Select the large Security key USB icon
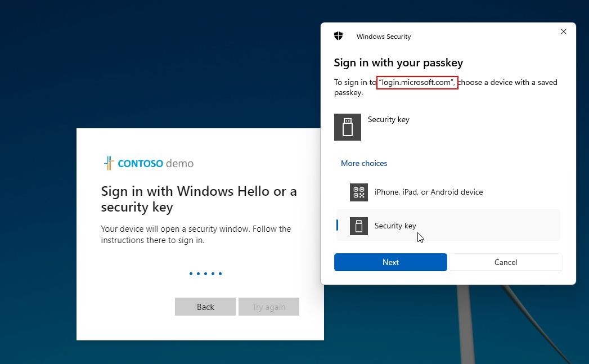The height and width of the screenshot is (364, 589). pyautogui.click(x=348, y=127)
